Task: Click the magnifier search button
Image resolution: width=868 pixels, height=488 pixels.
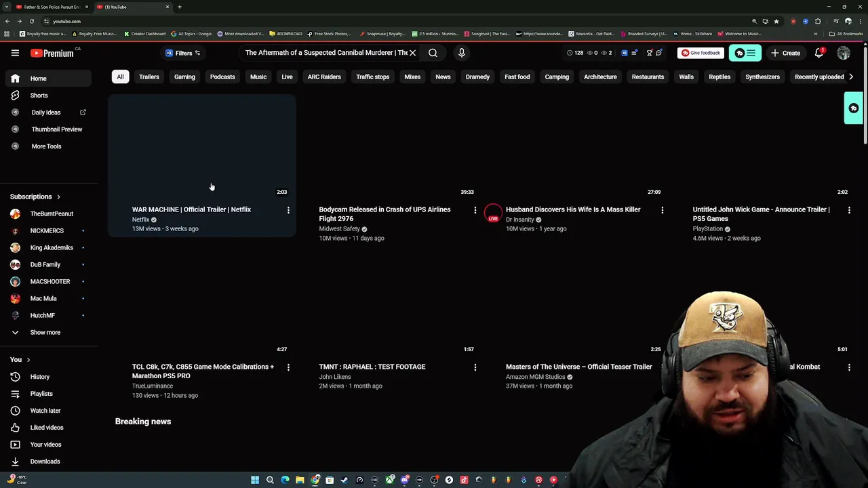Action: (433, 53)
